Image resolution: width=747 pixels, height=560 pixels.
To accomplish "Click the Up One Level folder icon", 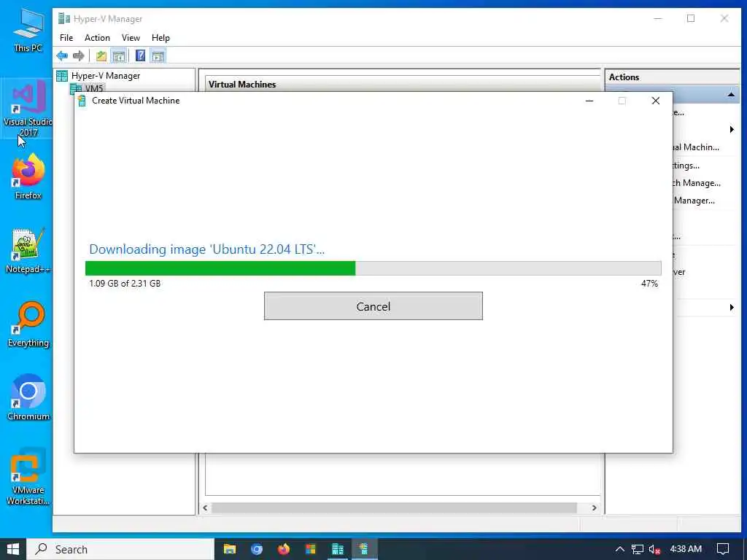I will [101, 55].
